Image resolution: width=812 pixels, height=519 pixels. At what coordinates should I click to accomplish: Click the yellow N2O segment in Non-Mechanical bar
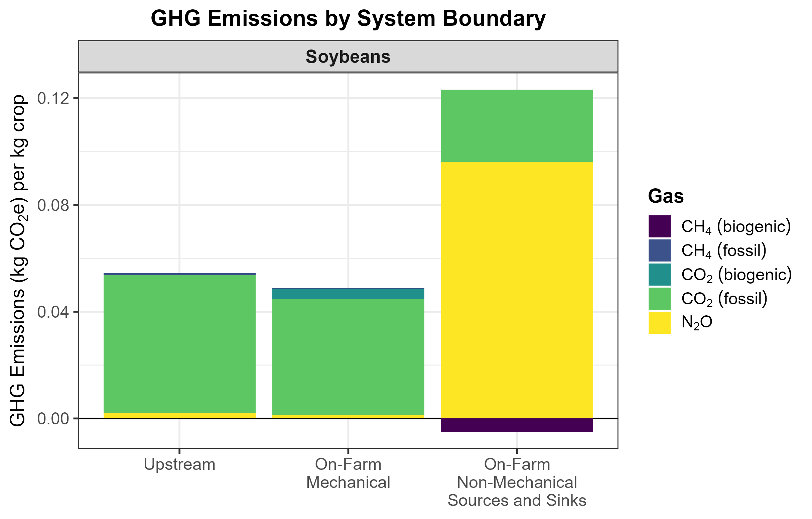pyautogui.click(x=517, y=290)
